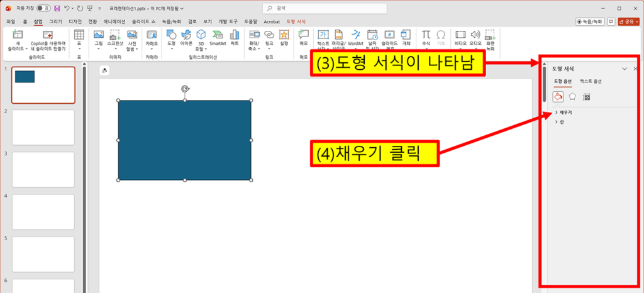Switch to the 슬라이드 쇼 tab
The width and height of the screenshot is (644, 293).
pyautogui.click(x=144, y=21)
